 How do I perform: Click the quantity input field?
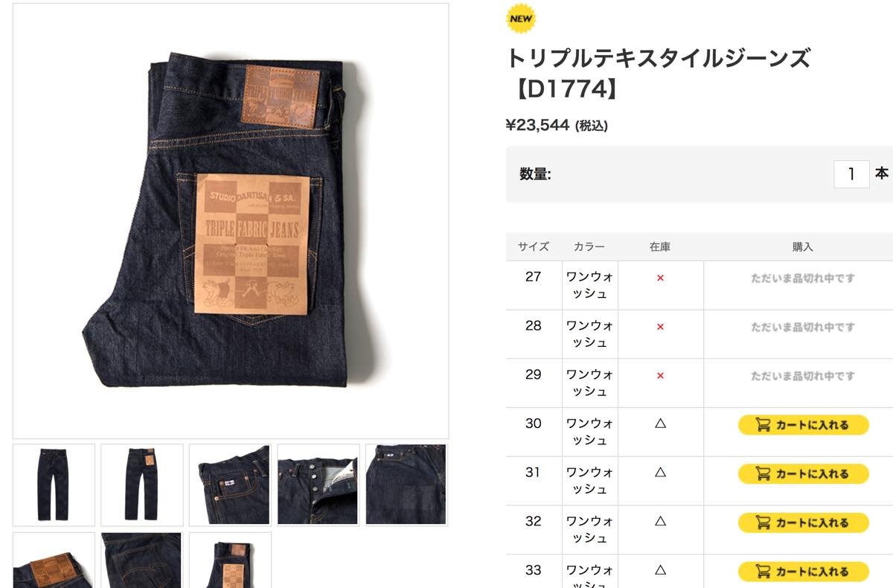[x=851, y=174]
